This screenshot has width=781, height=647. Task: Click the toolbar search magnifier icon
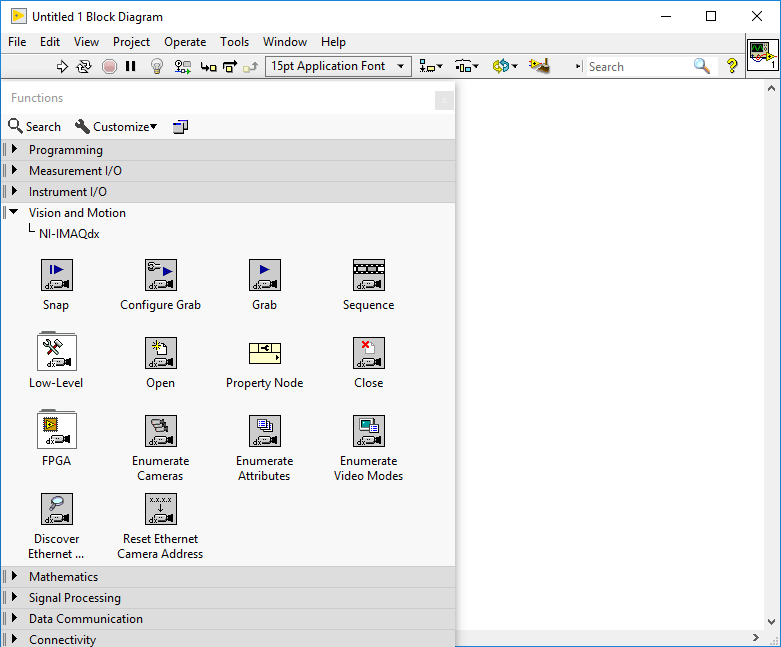[x=701, y=66]
